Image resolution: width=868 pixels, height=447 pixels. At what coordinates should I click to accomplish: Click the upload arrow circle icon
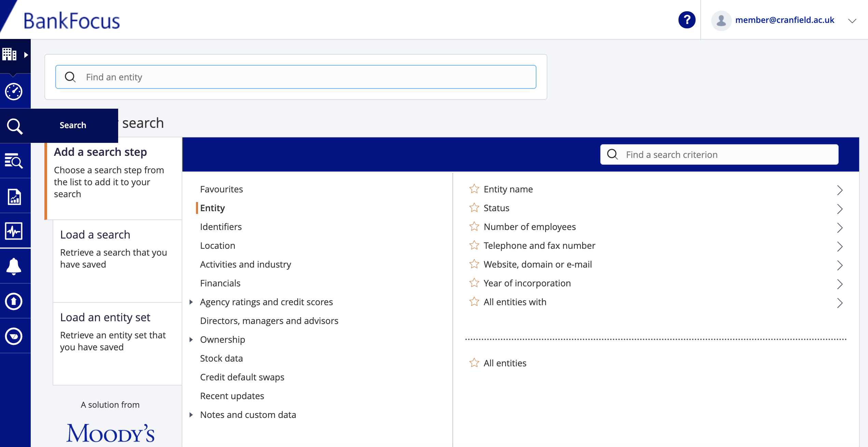[14, 301]
